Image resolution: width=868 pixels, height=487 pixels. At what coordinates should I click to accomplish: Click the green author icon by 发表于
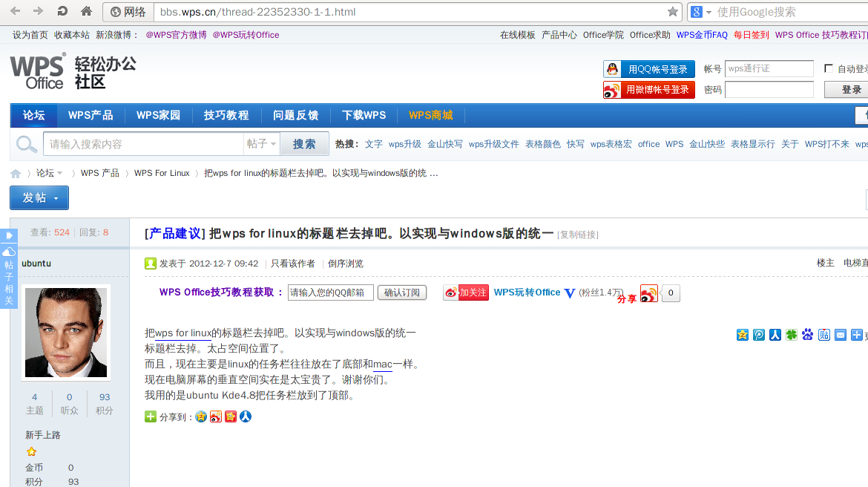[x=151, y=264]
